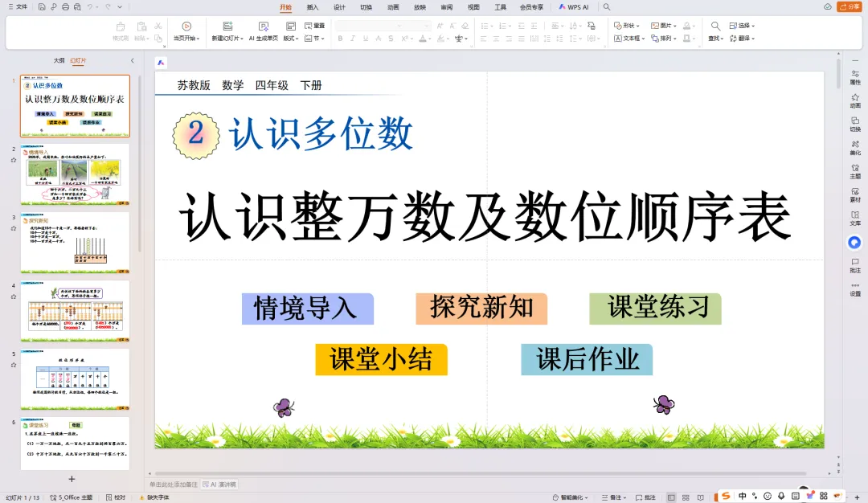Toggle Italic formatting
Viewport: 868px width, 503px height.
coord(353,39)
